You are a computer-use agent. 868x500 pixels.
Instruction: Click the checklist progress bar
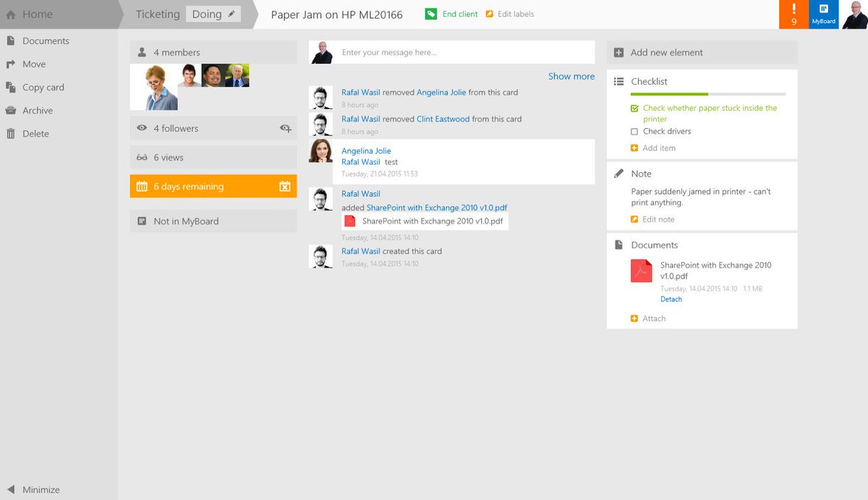click(708, 95)
